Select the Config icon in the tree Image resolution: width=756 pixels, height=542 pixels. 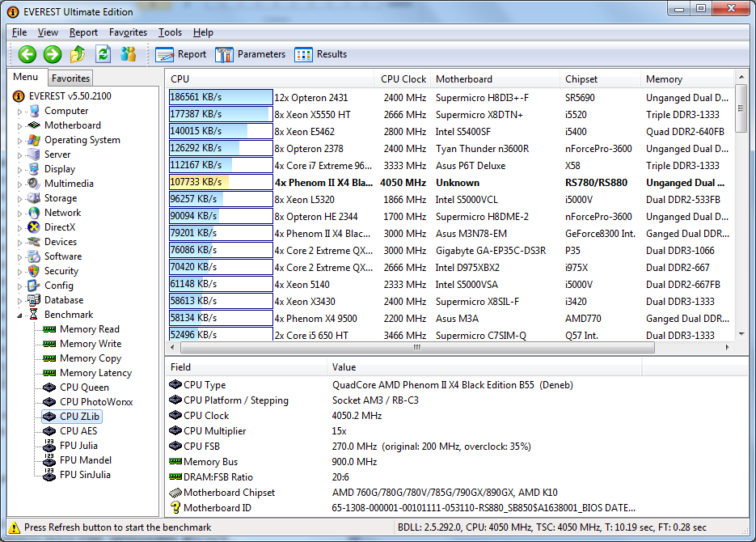click(x=34, y=286)
